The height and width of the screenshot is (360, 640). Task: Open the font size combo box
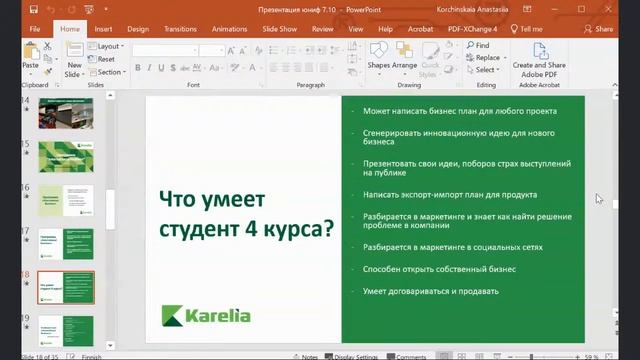211,51
